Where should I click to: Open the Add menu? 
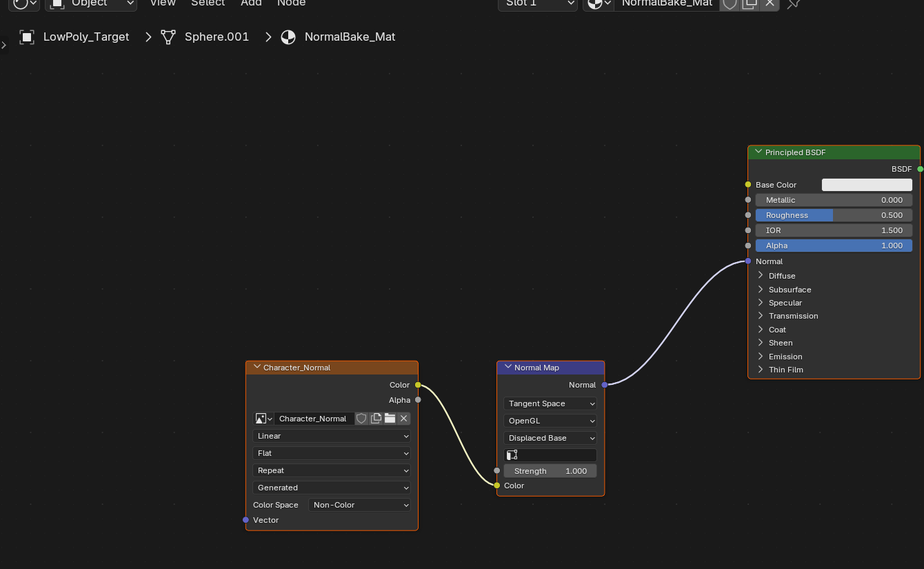coord(251,3)
